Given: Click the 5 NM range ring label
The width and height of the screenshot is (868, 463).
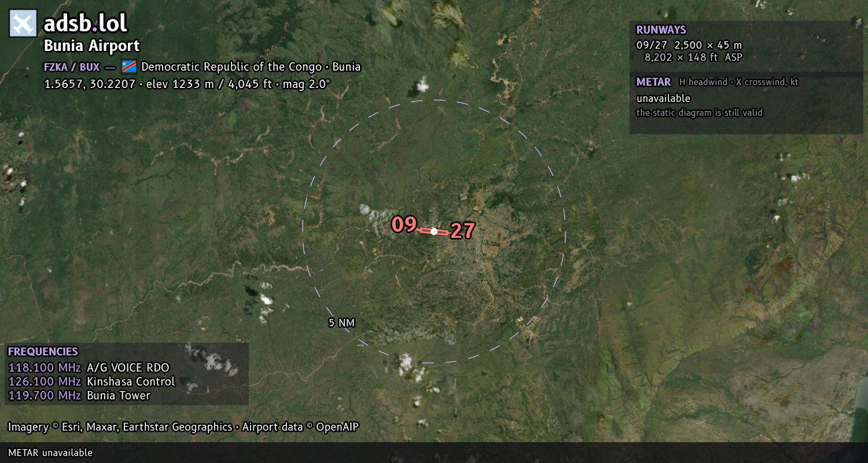Looking at the screenshot, I should (x=341, y=323).
